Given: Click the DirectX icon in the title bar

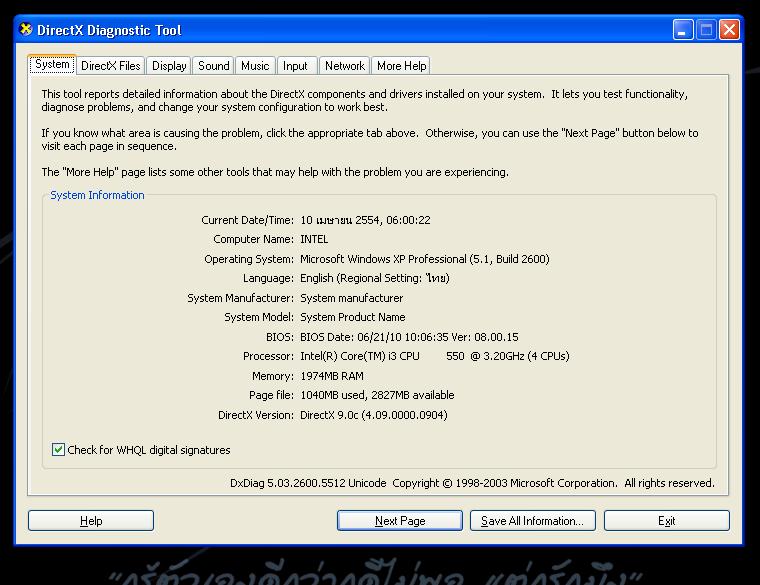Looking at the screenshot, I should tap(26, 30).
